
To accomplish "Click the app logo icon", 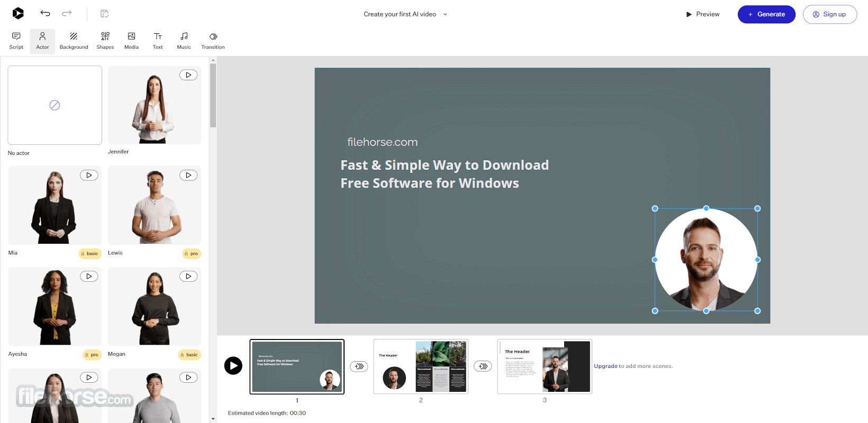I will (18, 13).
